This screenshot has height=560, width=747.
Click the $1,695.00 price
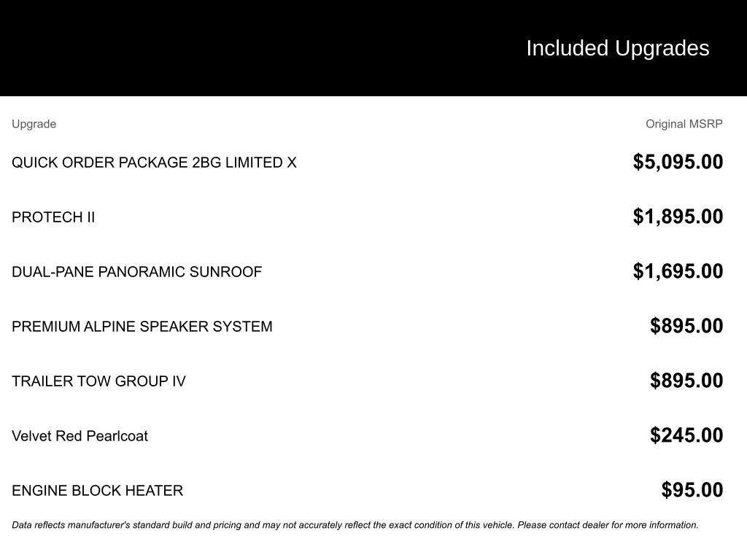pos(678,271)
